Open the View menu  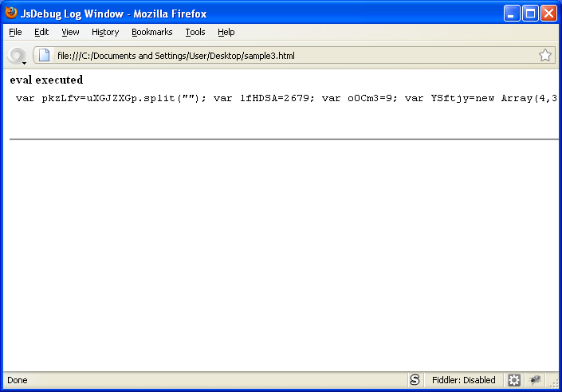coord(70,32)
